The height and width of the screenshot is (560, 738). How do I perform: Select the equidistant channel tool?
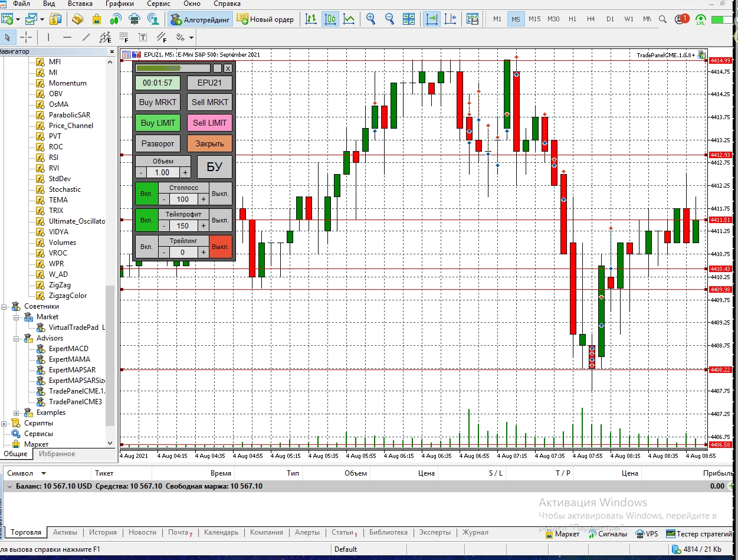105,38
